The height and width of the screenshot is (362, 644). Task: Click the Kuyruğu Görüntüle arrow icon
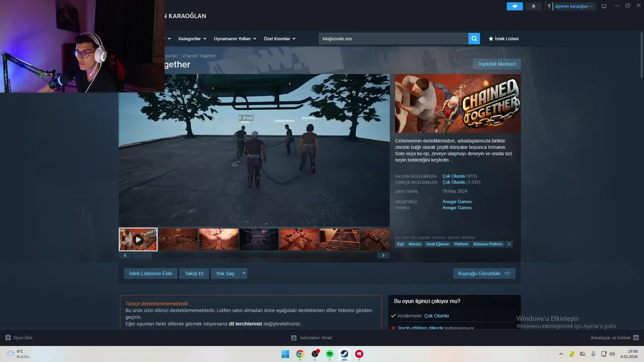tap(507, 274)
